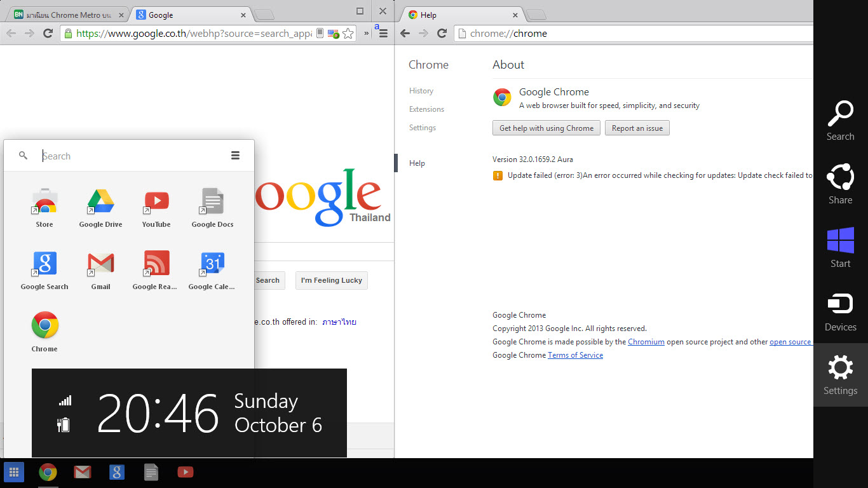Open the Chromium link
Screen dimensions: 868x488
[646, 342]
